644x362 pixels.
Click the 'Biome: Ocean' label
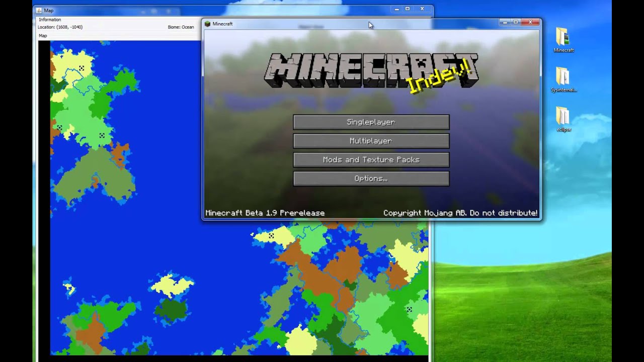pyautogui.click(x=181, y=27)
